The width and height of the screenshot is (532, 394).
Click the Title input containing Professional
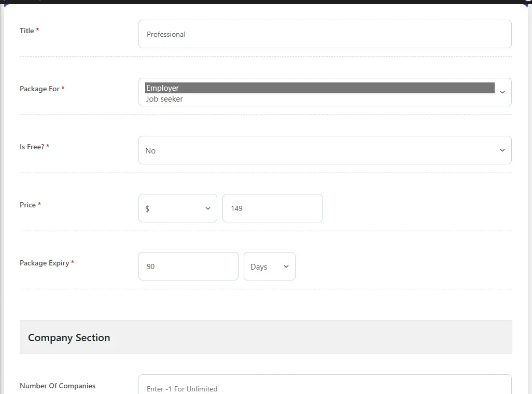[325, 34]
